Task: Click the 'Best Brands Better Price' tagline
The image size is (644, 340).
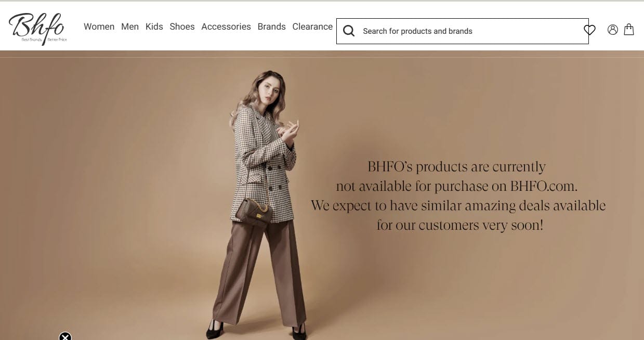Action: click(44, 40)
